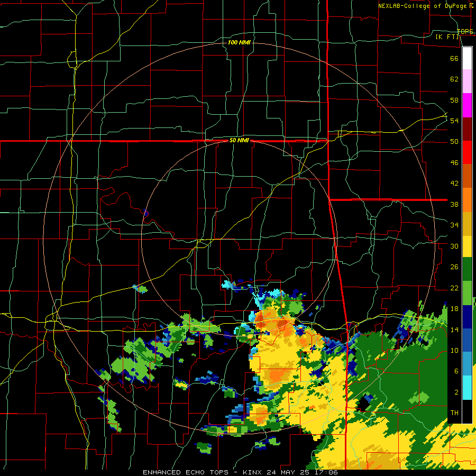Click the bright orange legend swatch
This screenshot has width=476, height=476.
467,200
